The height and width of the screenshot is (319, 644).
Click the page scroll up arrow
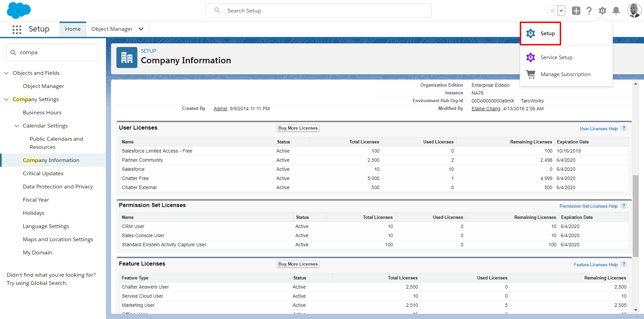click(x=636, y=84)
